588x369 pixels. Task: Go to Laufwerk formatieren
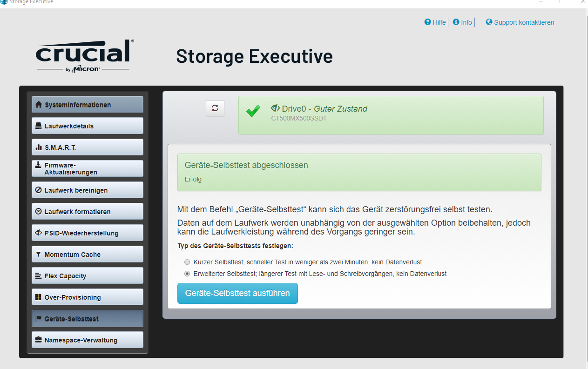pos(88,211)
